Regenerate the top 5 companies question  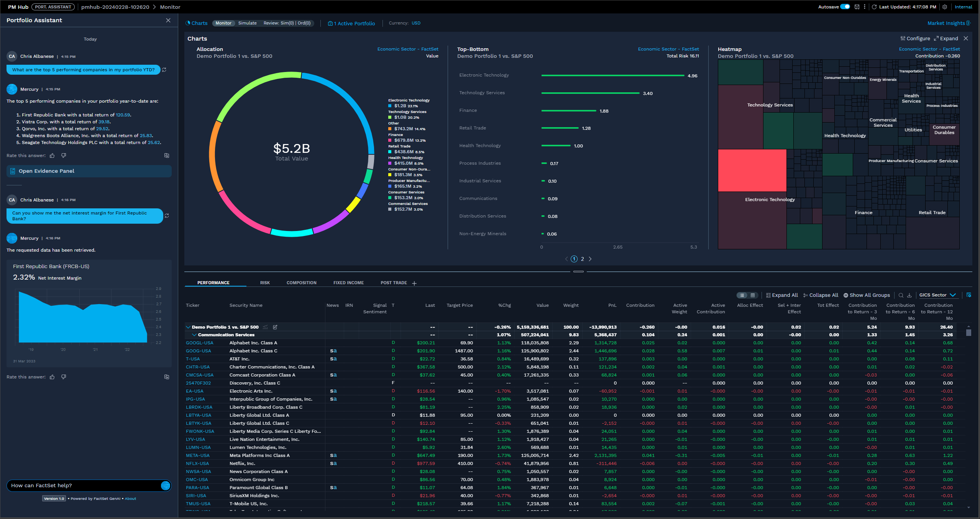(164, 70)
